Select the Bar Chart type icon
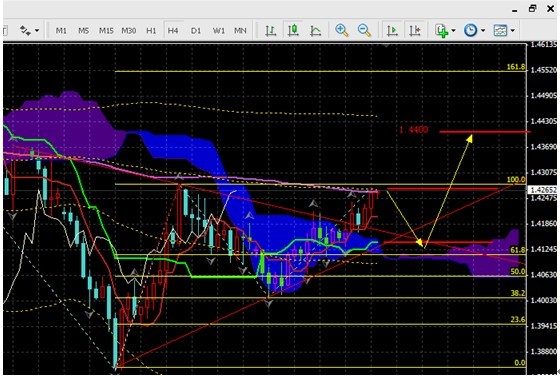 coord(271,31)
